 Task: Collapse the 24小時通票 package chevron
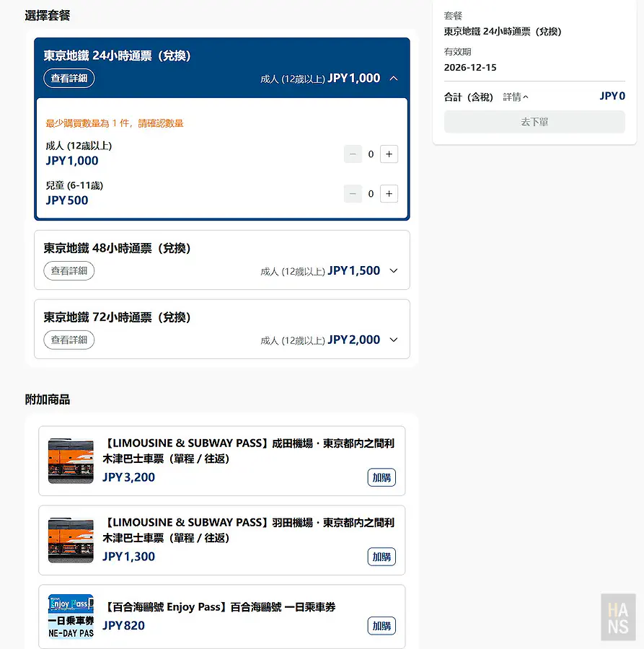point(394,78)
